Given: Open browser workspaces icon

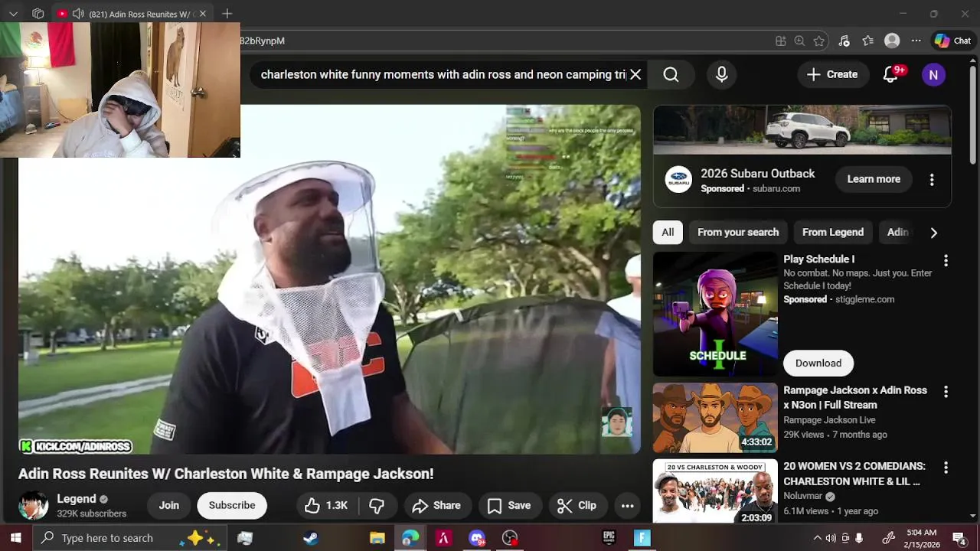Looking at the screenshot, I should (x=38, y=14).
